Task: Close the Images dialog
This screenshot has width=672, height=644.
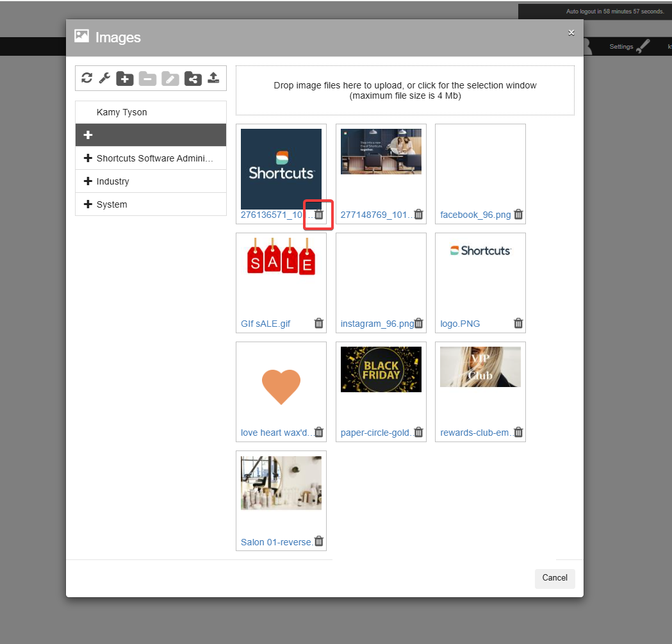Action: [x=571, y=33]
